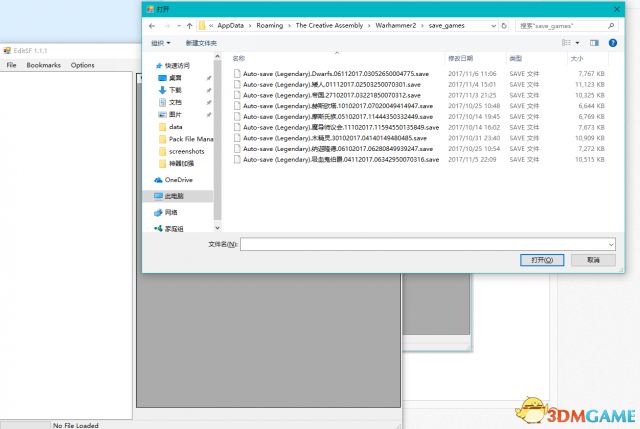The width and height of the screenshot is (640, 429).
Task: Open File menu in EditSF window
Action: click(11, 65)
